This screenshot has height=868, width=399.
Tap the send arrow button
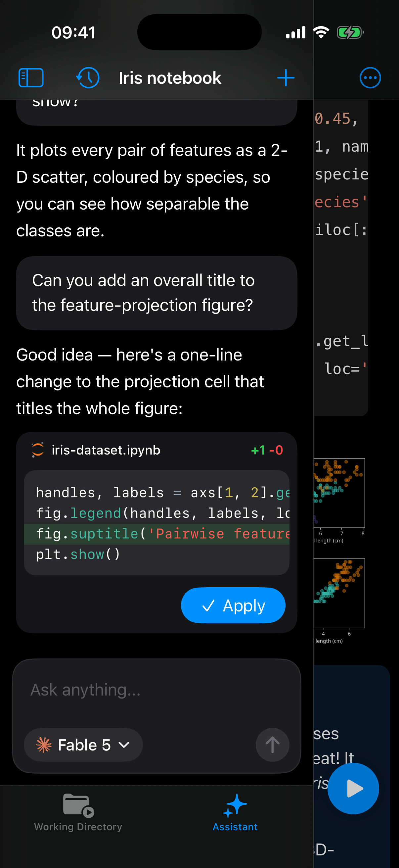(x=272, y=745)
